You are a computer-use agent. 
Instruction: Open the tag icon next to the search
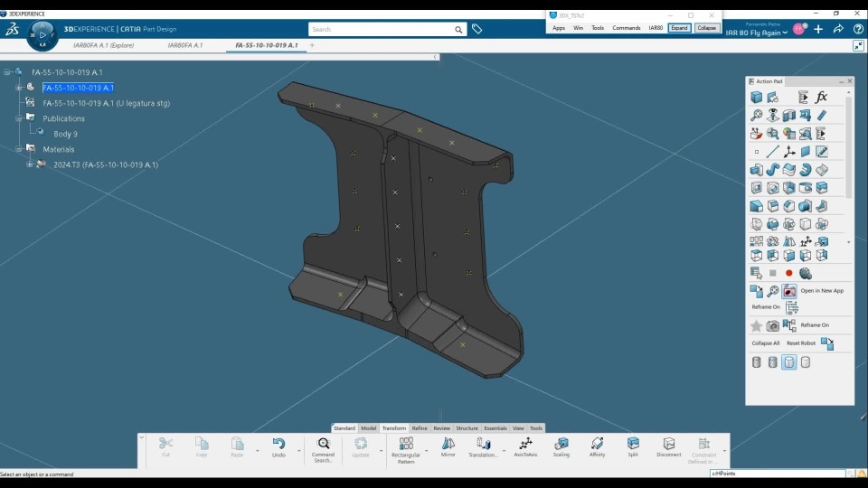(476, 29)
